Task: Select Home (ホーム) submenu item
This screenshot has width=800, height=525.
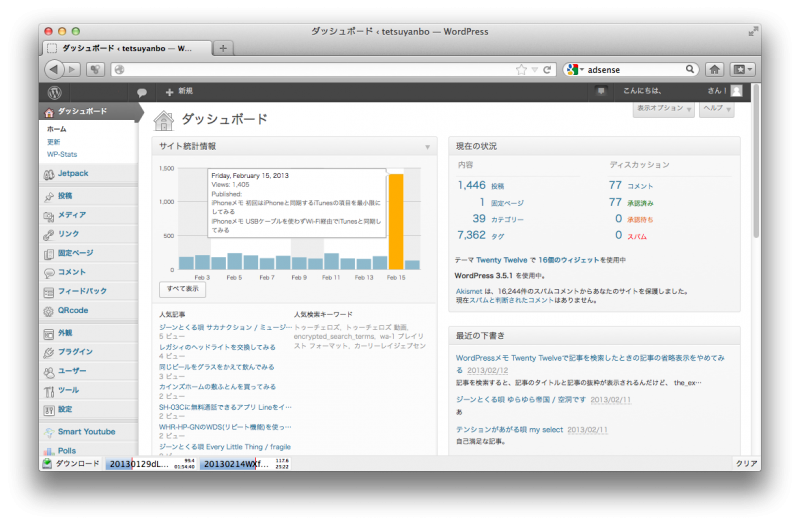Action: (x=57, y=130)
